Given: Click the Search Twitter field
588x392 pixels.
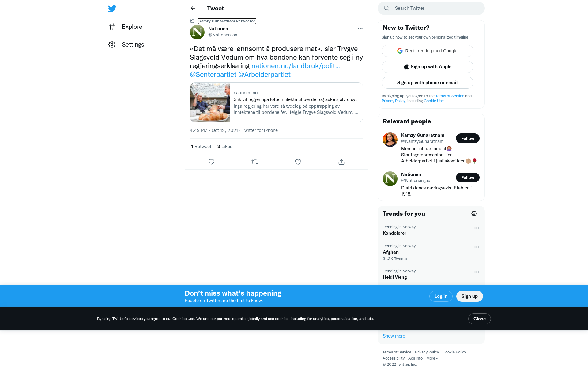Looking at the screenshot, I should coord(431,8).
